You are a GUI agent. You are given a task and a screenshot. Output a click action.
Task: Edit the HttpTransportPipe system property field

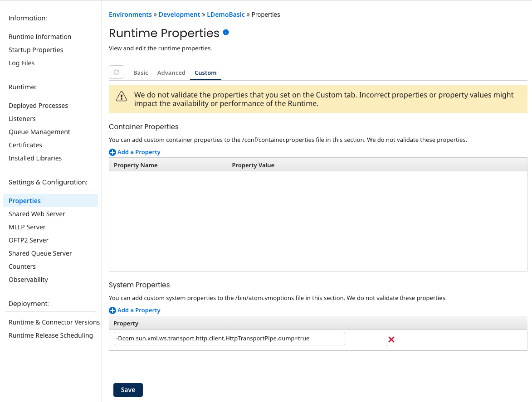pos(229,339)
